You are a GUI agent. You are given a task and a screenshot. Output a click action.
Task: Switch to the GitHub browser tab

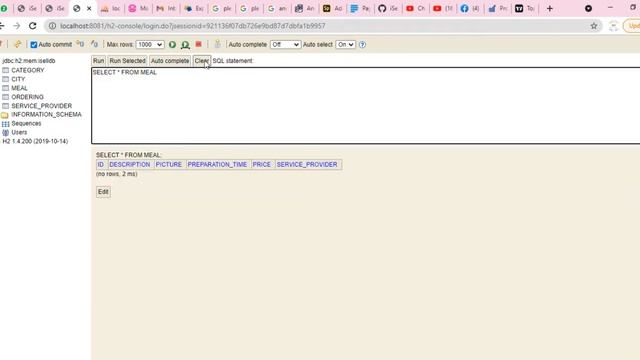388,8
